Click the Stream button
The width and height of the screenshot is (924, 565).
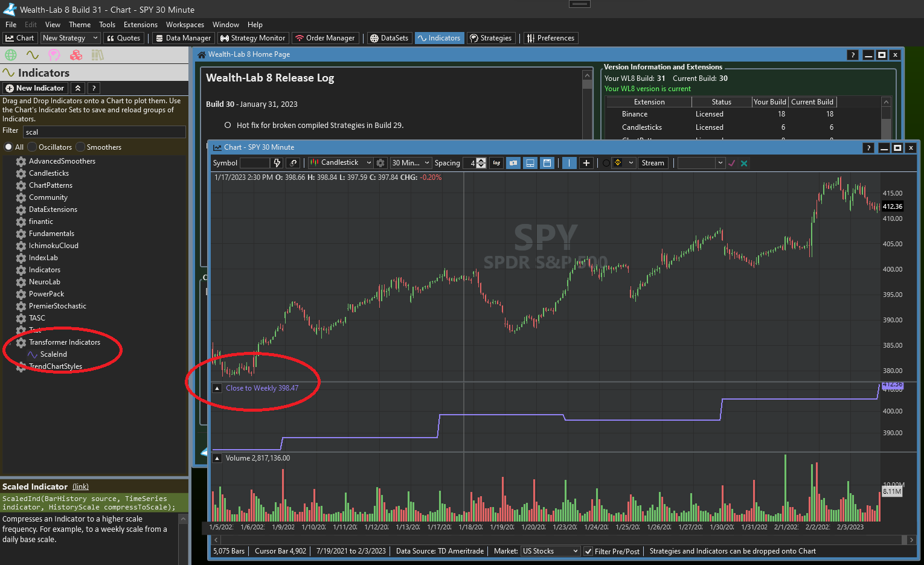653,163
